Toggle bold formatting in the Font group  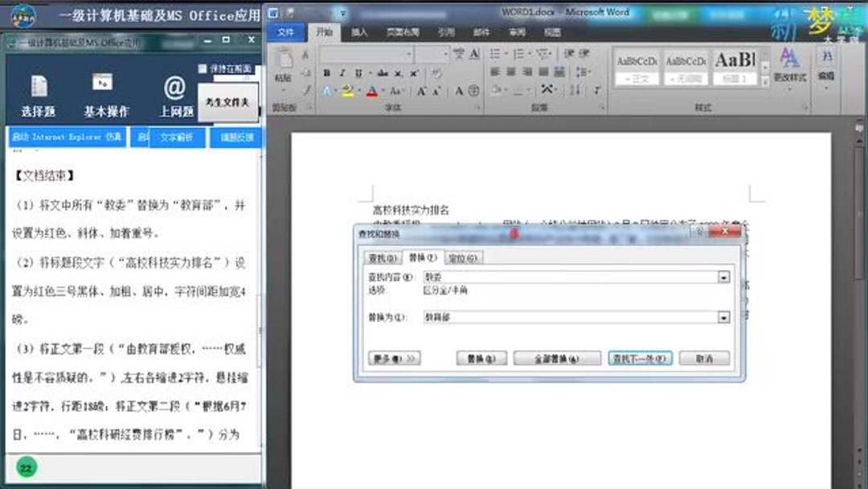(x=327, y=73)
